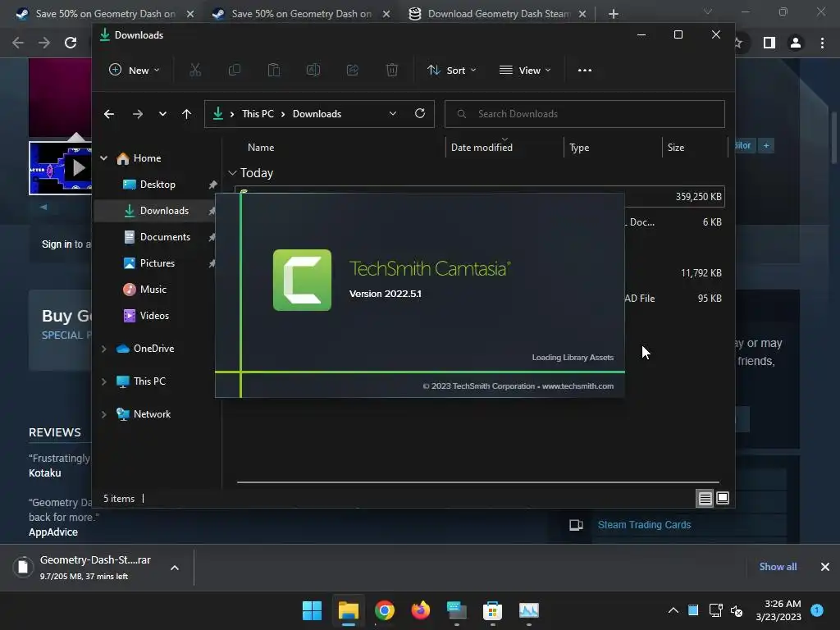
Task: Open the New dropdown in Explorer
Action: [x=135, y=71]
